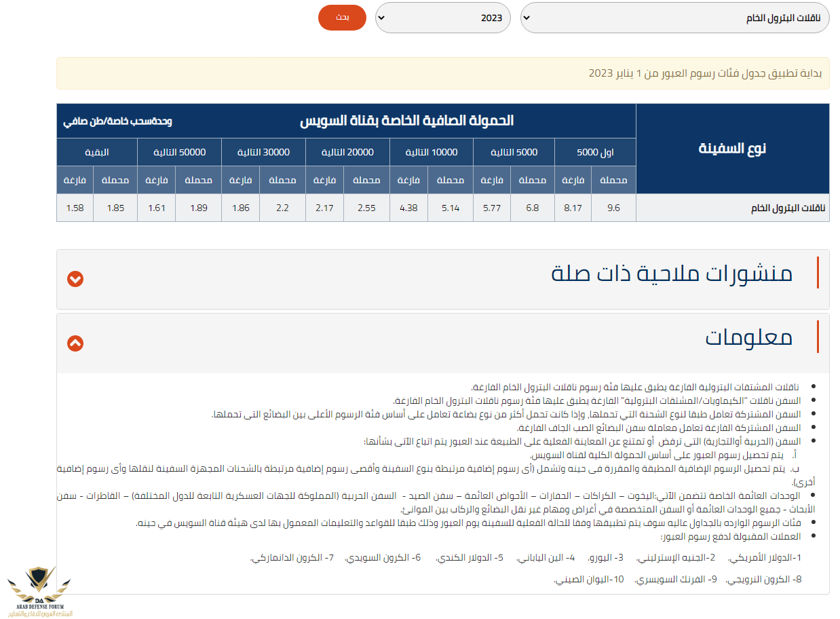Click currency item 1-الدولار الأمريكي

765,558
